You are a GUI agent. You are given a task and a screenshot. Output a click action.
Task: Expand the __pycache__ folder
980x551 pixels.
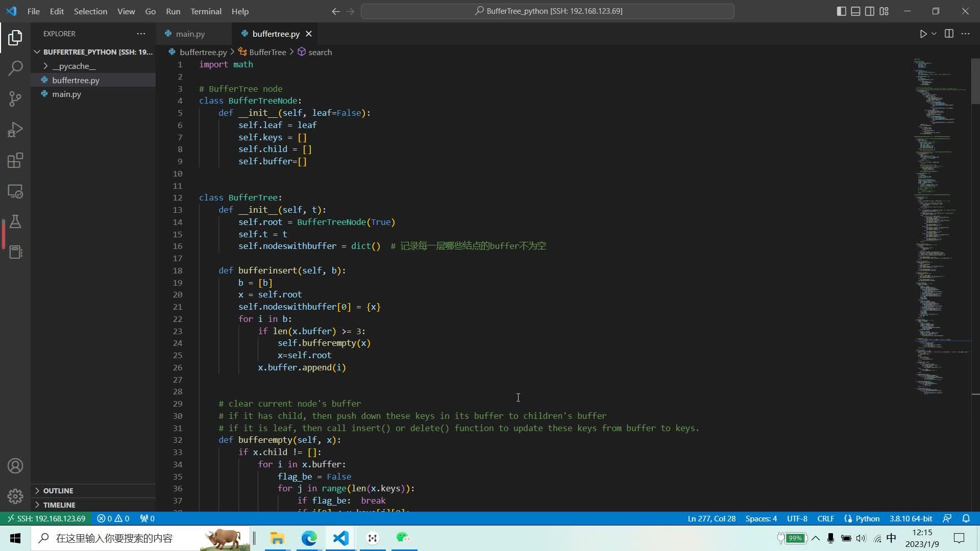pyautogui.click(x=73, y=66)
